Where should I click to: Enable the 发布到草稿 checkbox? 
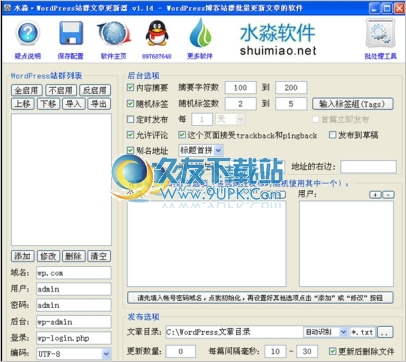point(332,135)
